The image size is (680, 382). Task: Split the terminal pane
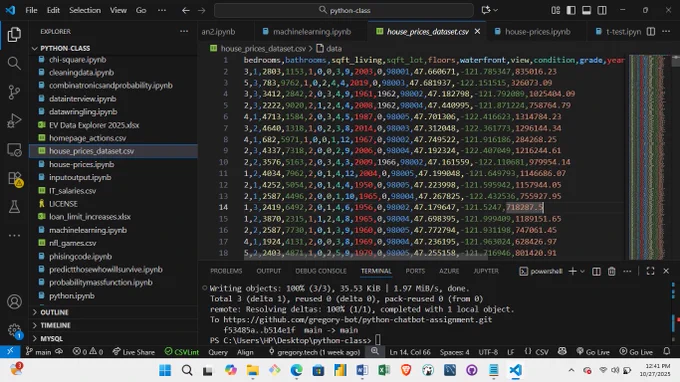click(596, 271)
